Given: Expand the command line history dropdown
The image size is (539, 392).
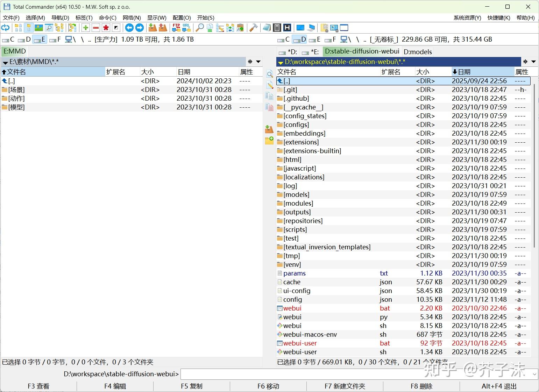Looking at the screenshot, I should pos(534,375).
